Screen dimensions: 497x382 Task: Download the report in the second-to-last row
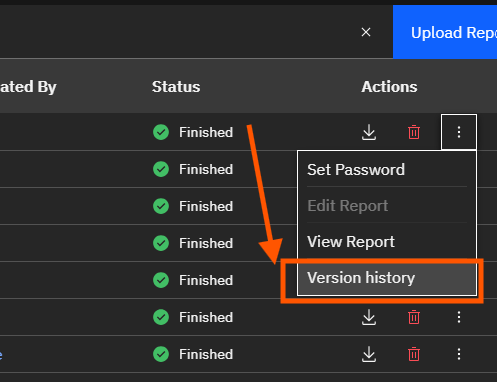tap(369, 317)
